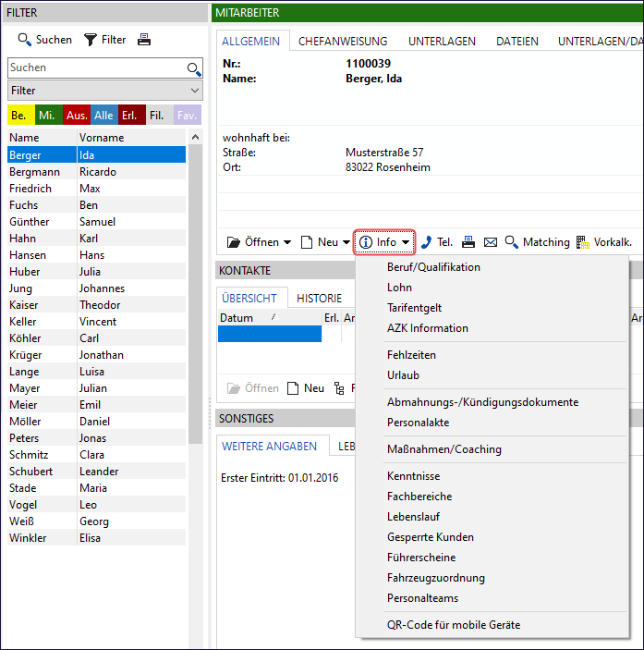Click the Mi. green filter button
This screenshot has width=644, height=650.
coord(49,115)
